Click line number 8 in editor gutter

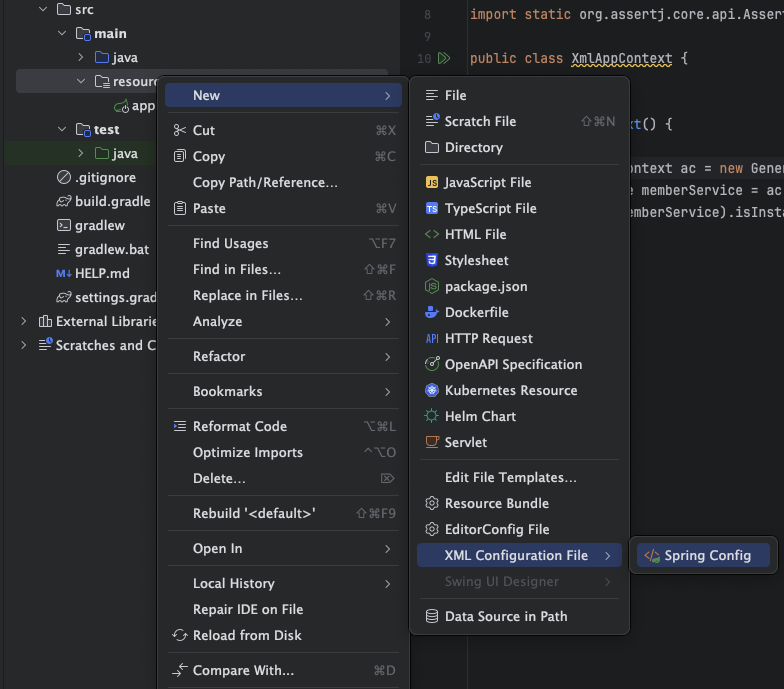click(x=427, y=15)
